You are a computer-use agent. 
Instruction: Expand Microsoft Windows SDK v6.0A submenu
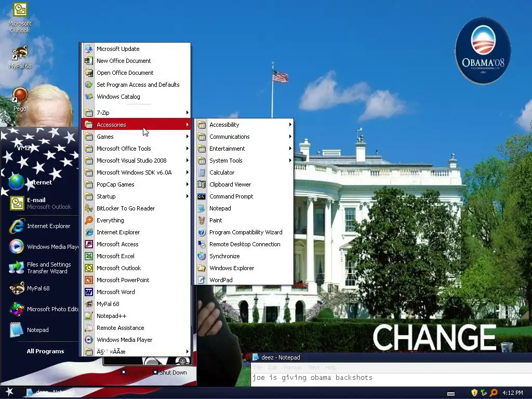point(136,172)
